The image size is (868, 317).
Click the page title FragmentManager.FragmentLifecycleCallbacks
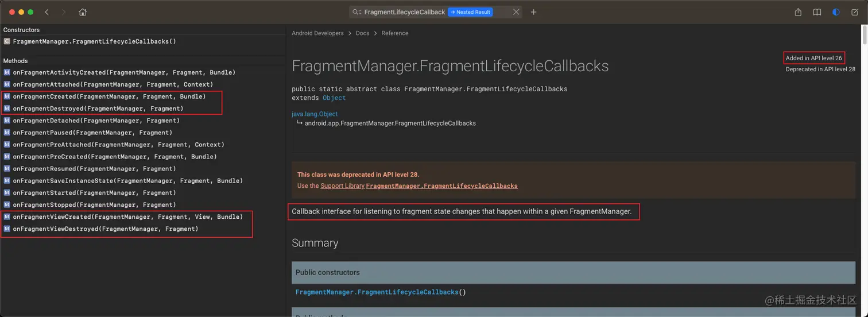(x=450, y=66)
